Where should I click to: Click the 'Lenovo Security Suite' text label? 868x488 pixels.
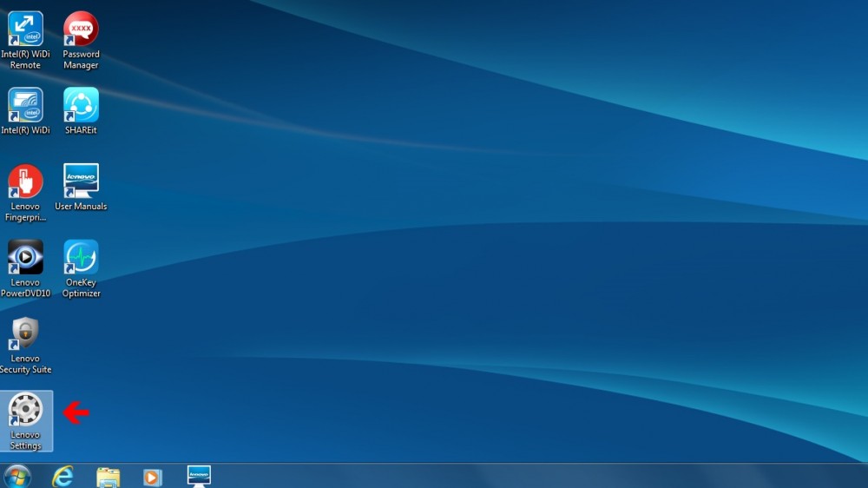pyautogui.click(x=25, y=364)
